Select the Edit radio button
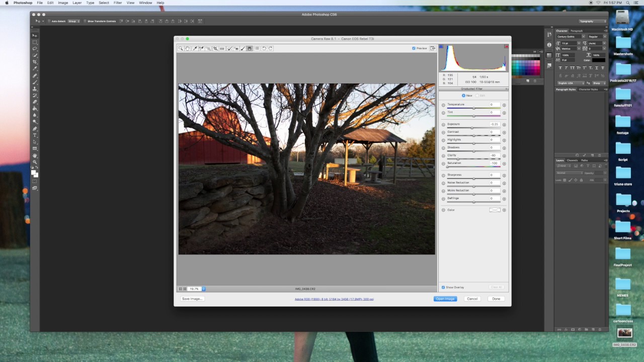 (x=476, y=96)
